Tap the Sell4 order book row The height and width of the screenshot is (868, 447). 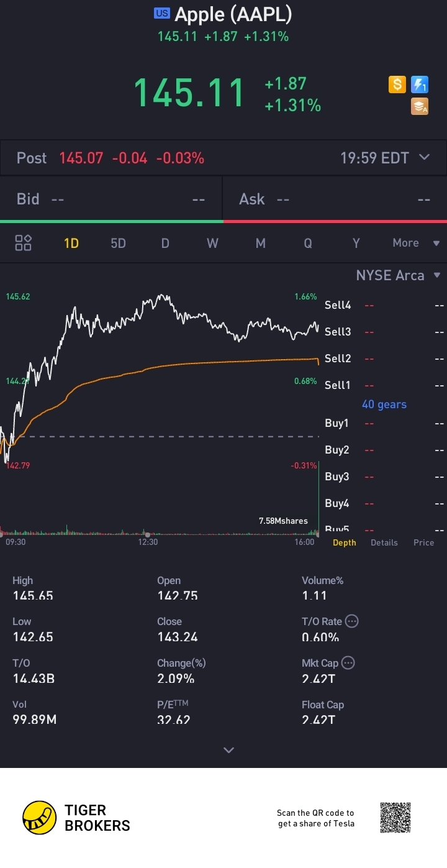pyautogui.click(x=385, y=305)
